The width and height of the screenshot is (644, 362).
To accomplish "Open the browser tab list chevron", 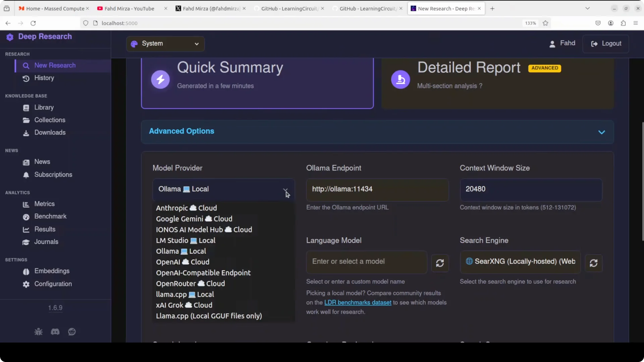I will click(x=587, y=8).
